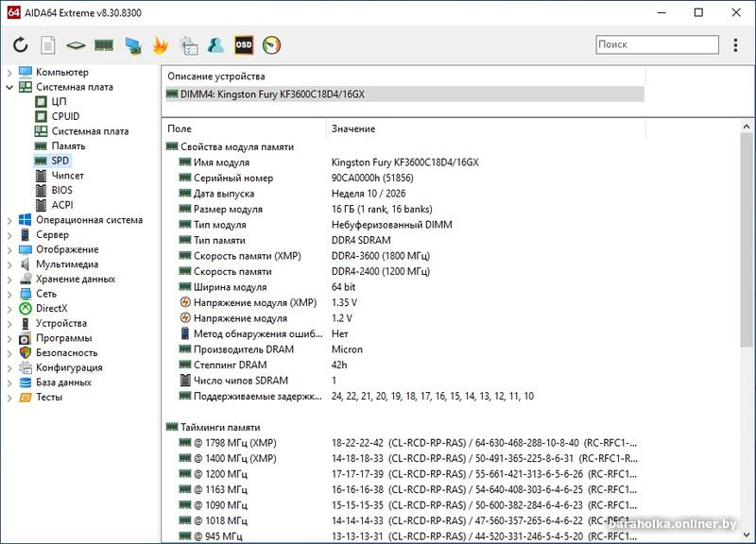This screenshot has width=756, height=544.
Task: Click the DirectX Xbox icon
Action: (26, 309)
